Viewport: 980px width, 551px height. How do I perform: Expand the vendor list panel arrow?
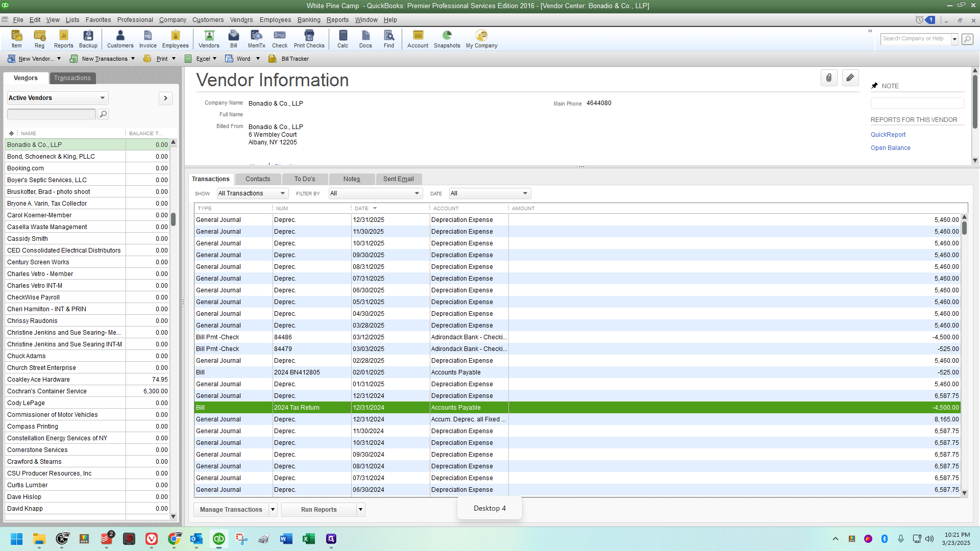point(165,98)
